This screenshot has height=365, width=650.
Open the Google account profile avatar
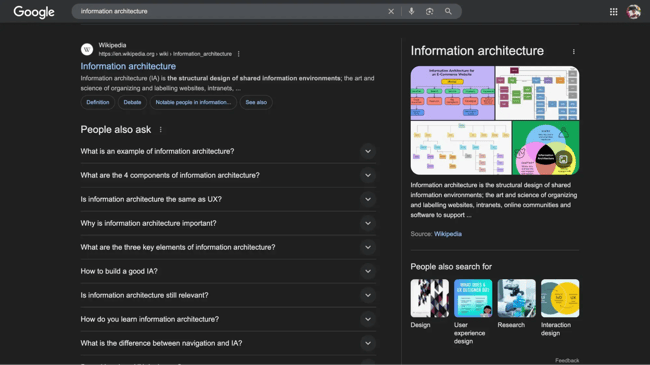tap(633, 12)
